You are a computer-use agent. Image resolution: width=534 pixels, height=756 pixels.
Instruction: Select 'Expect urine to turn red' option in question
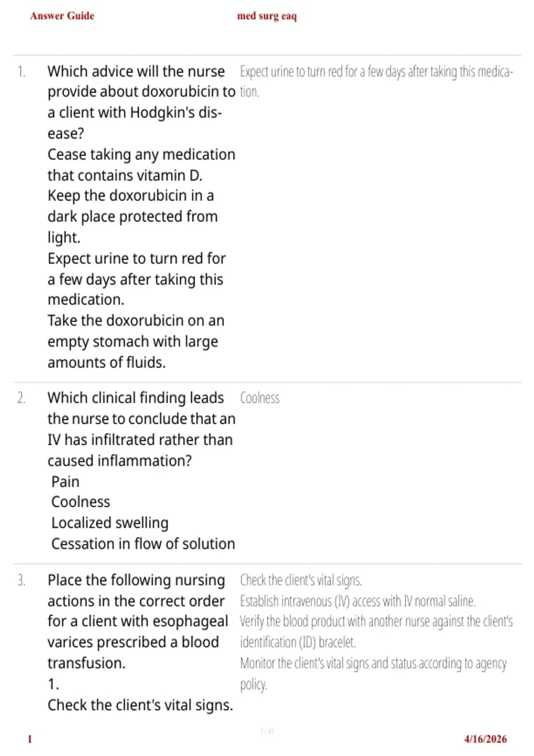(x=137, y=279)
